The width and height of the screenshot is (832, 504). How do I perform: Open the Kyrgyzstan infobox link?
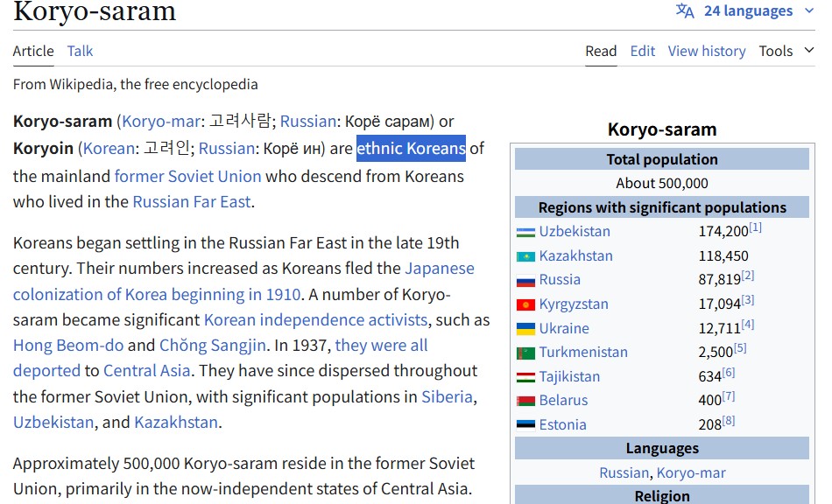pos(574,304)
